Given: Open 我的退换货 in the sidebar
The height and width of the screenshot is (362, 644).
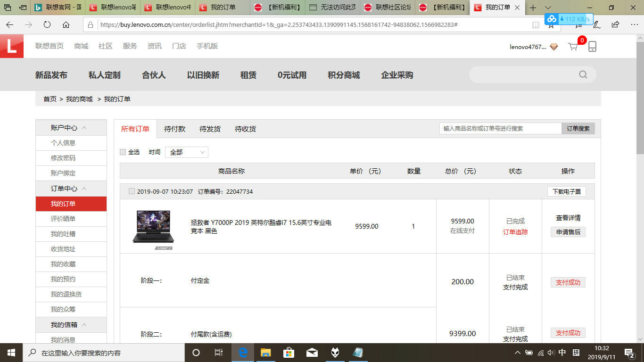Looking at the screenshot, I should [66, 294].
